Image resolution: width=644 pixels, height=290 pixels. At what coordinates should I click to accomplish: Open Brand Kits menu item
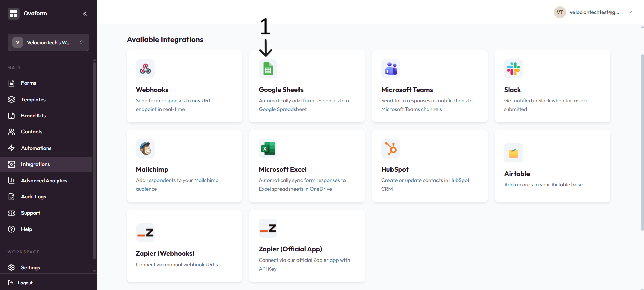(x=33, y=116)
